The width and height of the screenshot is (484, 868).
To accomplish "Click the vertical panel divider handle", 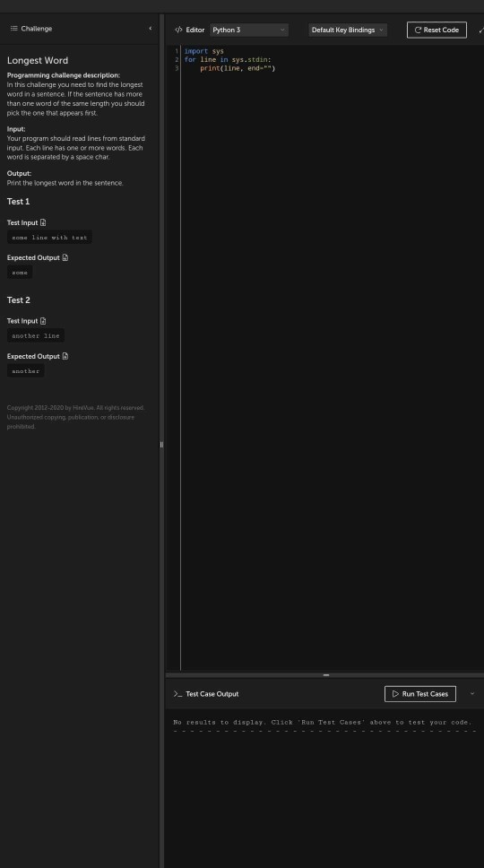I will click(x=161, y=445).
